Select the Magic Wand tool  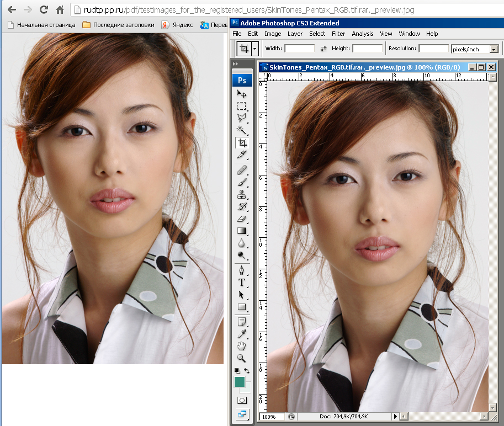click(242, 130)
